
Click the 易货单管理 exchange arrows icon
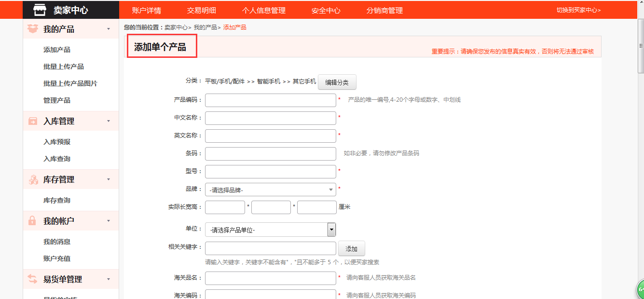[33, 279]
